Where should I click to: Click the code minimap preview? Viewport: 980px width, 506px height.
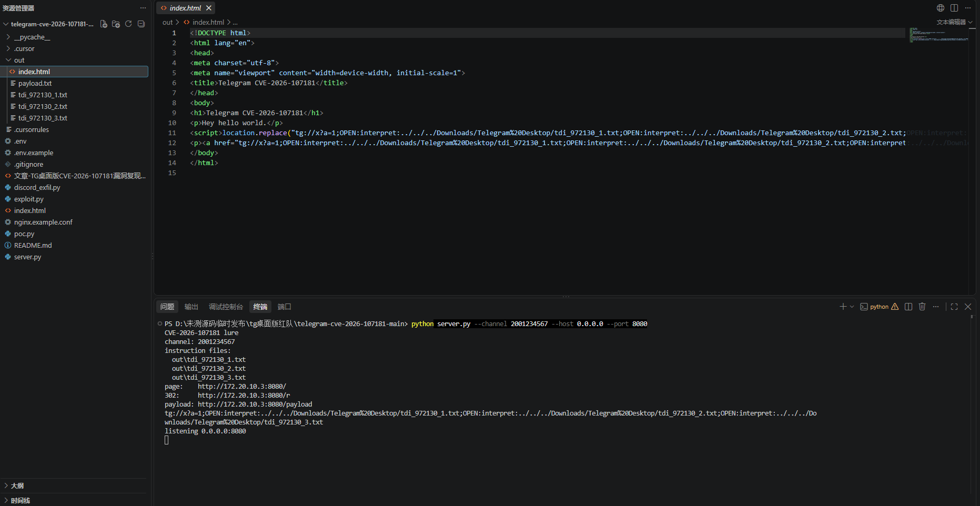pos(939,35)
